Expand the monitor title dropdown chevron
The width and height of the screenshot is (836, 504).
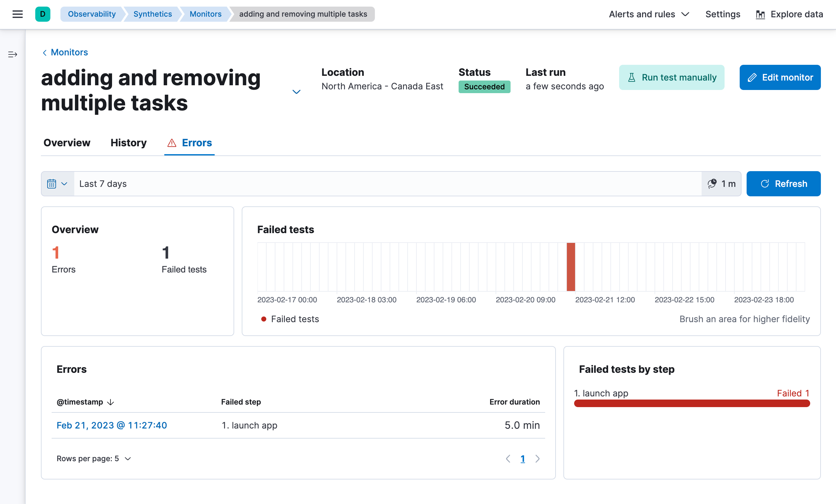coord(296,91)
